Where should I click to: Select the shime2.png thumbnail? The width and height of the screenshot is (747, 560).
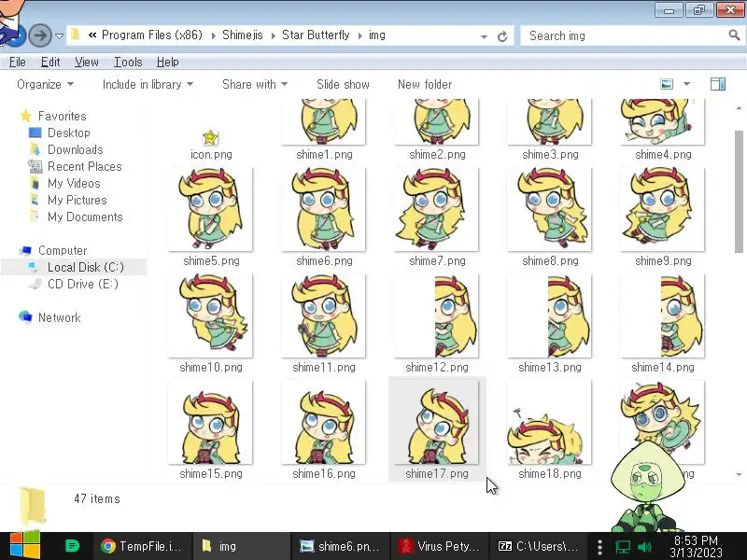437,122
